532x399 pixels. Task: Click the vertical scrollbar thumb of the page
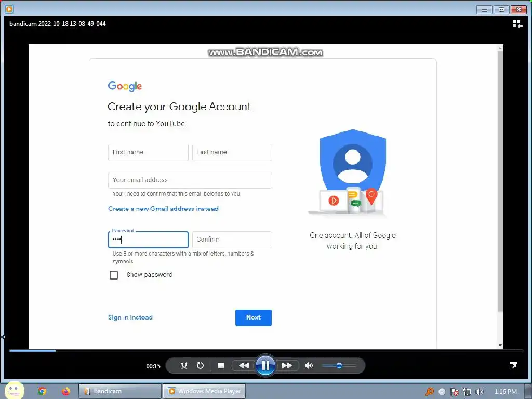tap(500, 181)
